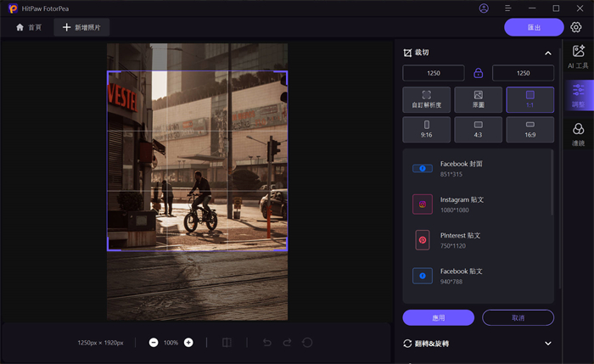Click the reset circular arrow icon

point(307,342)
